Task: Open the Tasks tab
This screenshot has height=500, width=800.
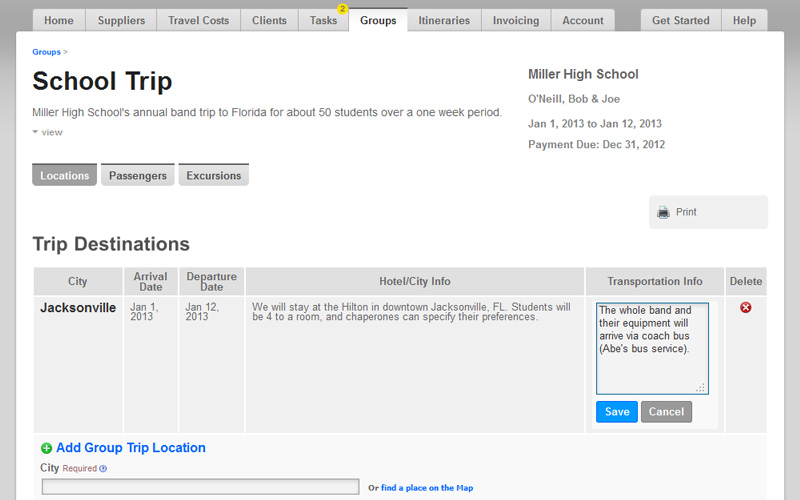Action: point(323,20)
